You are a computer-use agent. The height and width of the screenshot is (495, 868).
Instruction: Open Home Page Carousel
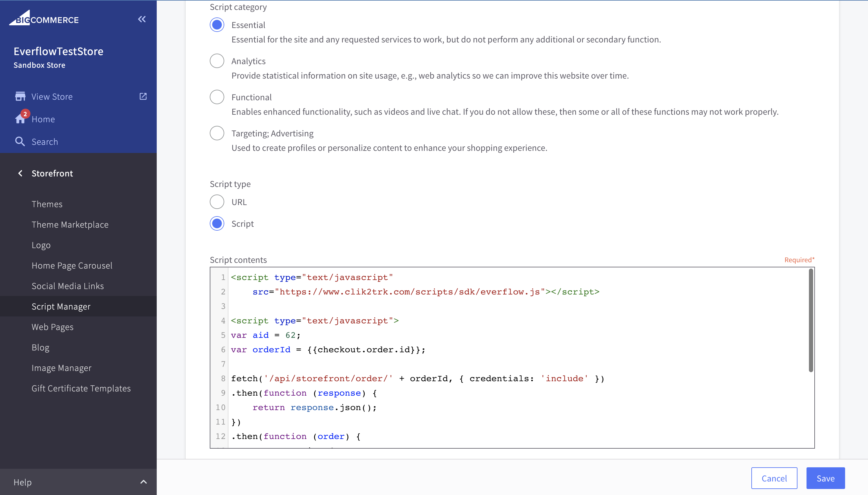pos(72,266)
